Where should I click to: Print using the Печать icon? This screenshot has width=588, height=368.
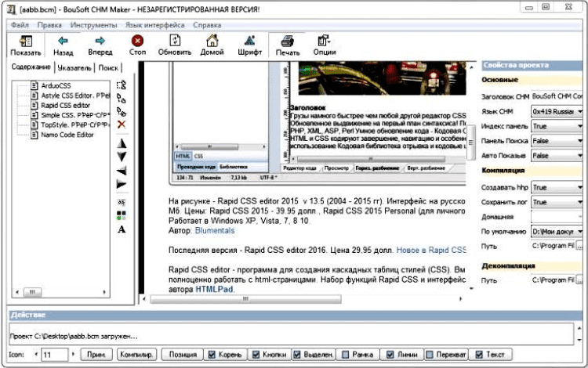[288, 41]
